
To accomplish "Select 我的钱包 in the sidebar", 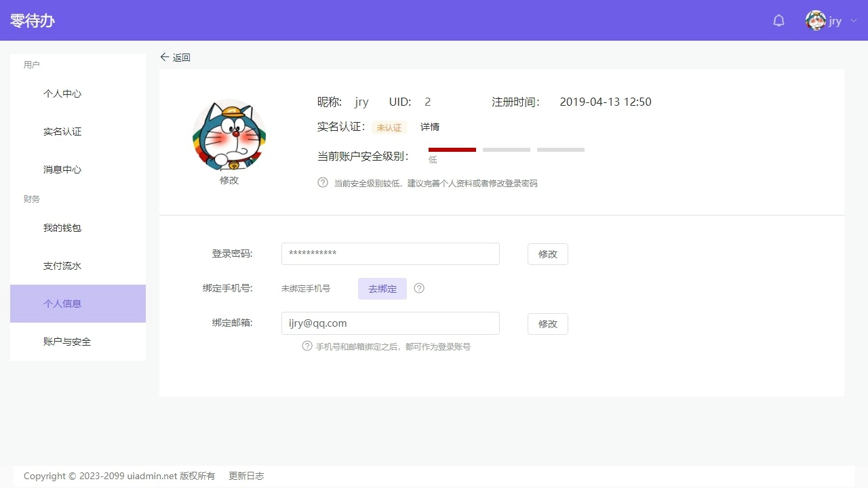I will point(62,228).
